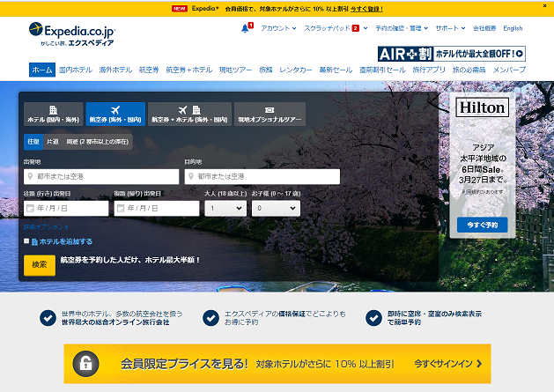Click checkmark icon beside エクスペディアの価格保証
This screenshot has width=554, height=392.
click(211, 318)
